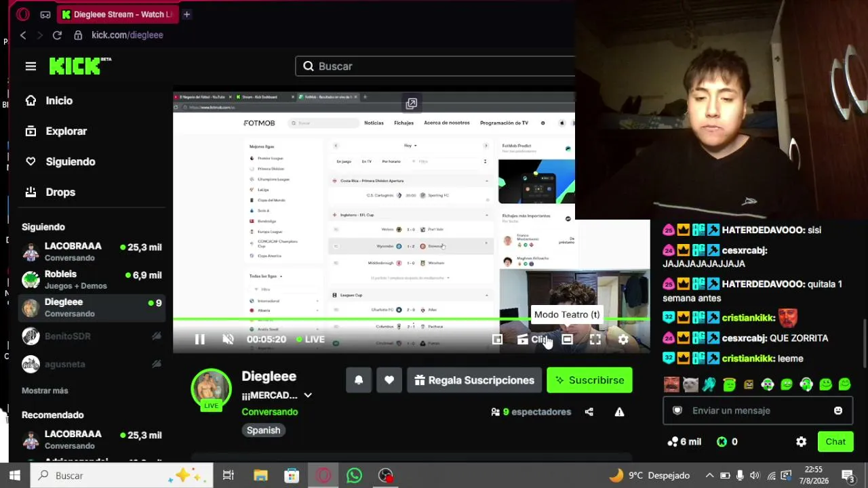Open Drops in the sidebar
This screenshot has height=488, width=868.
(50, 192)
